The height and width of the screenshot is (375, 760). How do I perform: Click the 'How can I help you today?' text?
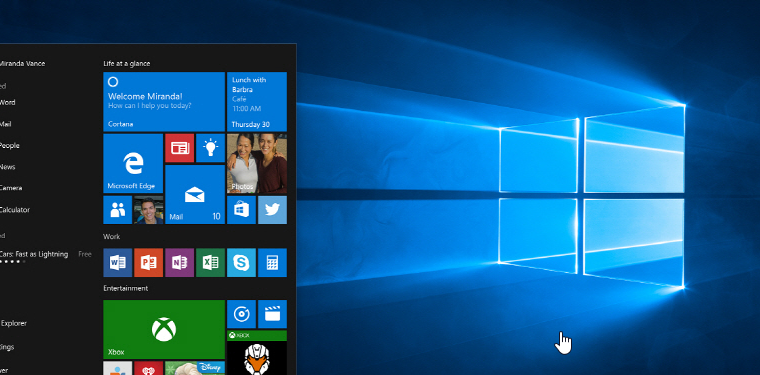click(x=149, y=105)
